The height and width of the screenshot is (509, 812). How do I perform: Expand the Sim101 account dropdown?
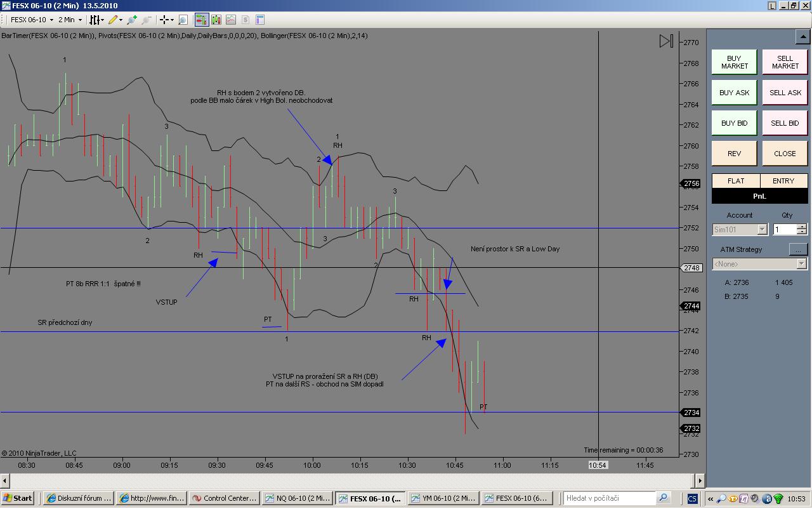[763, 230]
